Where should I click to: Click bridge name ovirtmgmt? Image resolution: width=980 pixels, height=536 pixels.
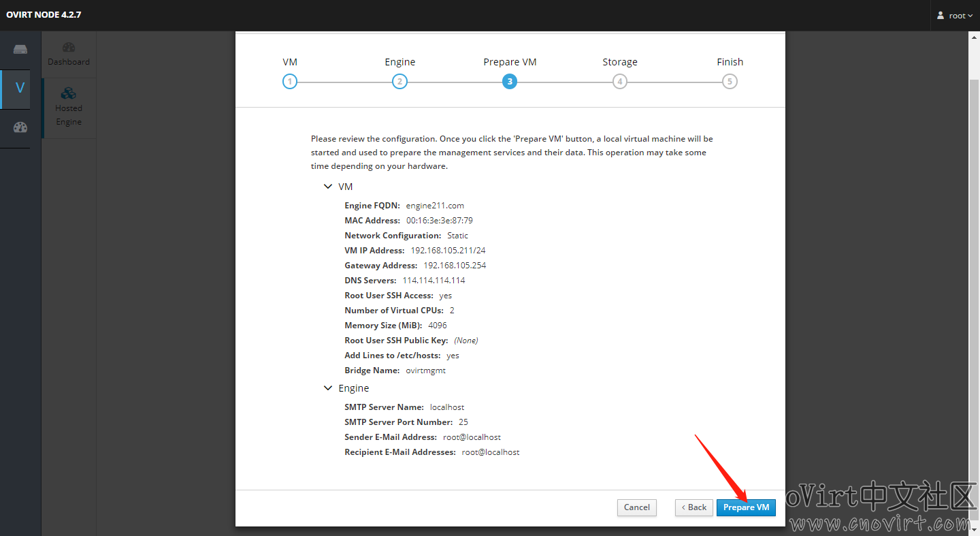pyautogui.click(x=425, y=371)
